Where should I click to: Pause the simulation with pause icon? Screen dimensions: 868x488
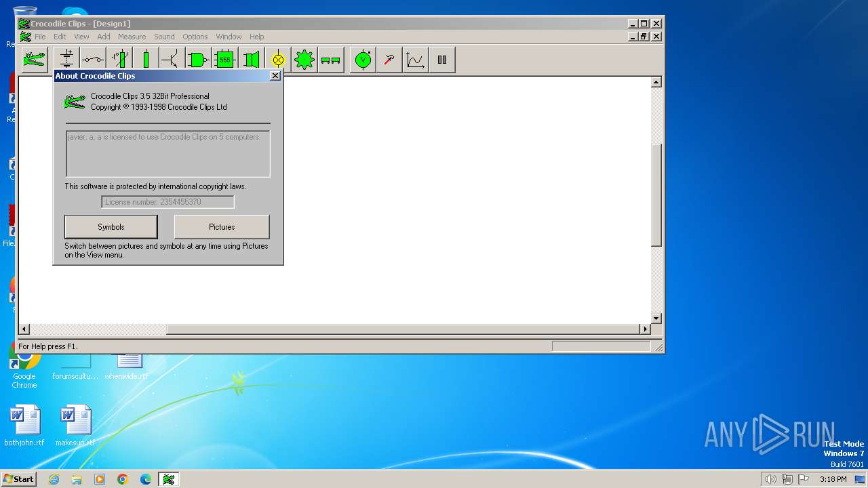pyautogui.click(x=442, y=60)
